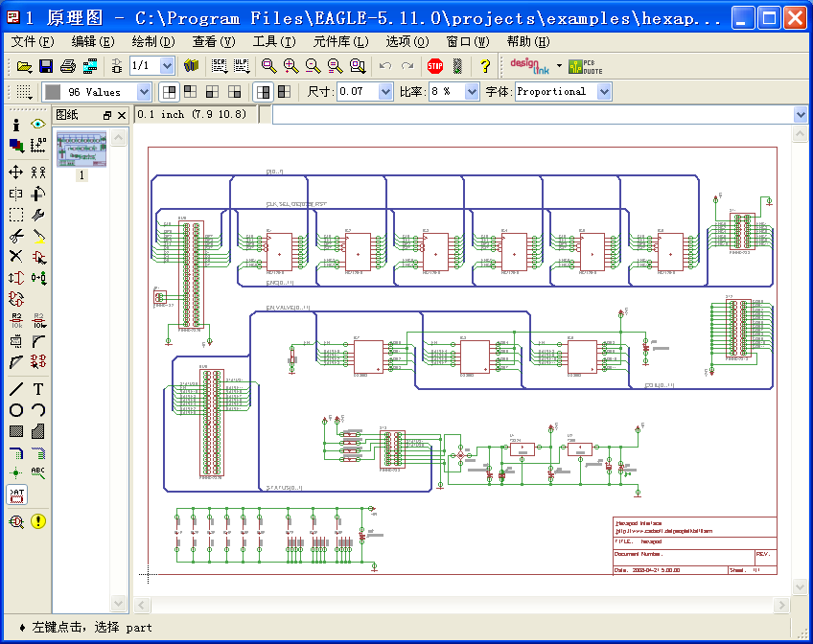The height and width of the screenshot is (644, 813).
Task: Toggle first text alignment quadrant button
Action: click(169, 92)
